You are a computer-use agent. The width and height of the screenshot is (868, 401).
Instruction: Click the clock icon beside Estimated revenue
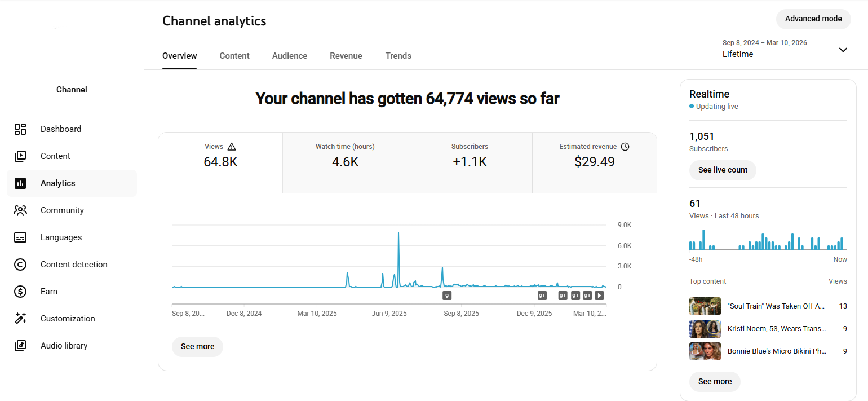point(625,147)
